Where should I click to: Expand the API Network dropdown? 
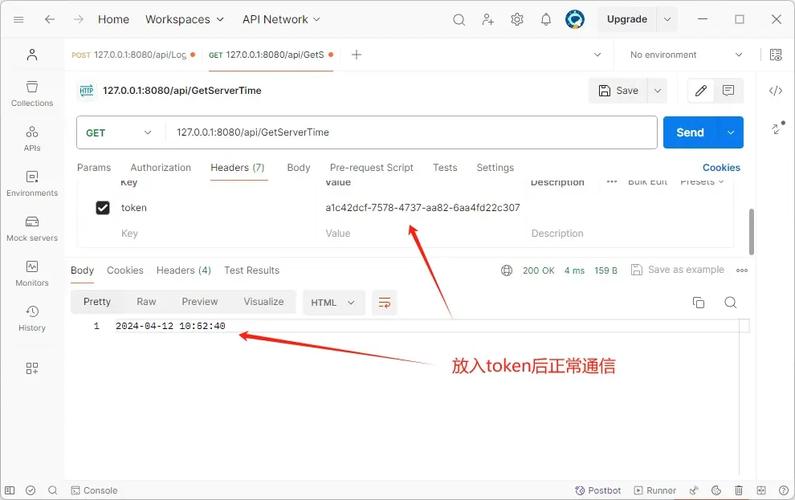coord(281,19)
